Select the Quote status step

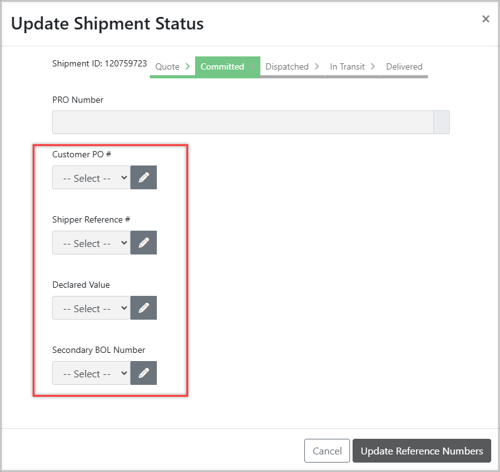tap(167, 67)
